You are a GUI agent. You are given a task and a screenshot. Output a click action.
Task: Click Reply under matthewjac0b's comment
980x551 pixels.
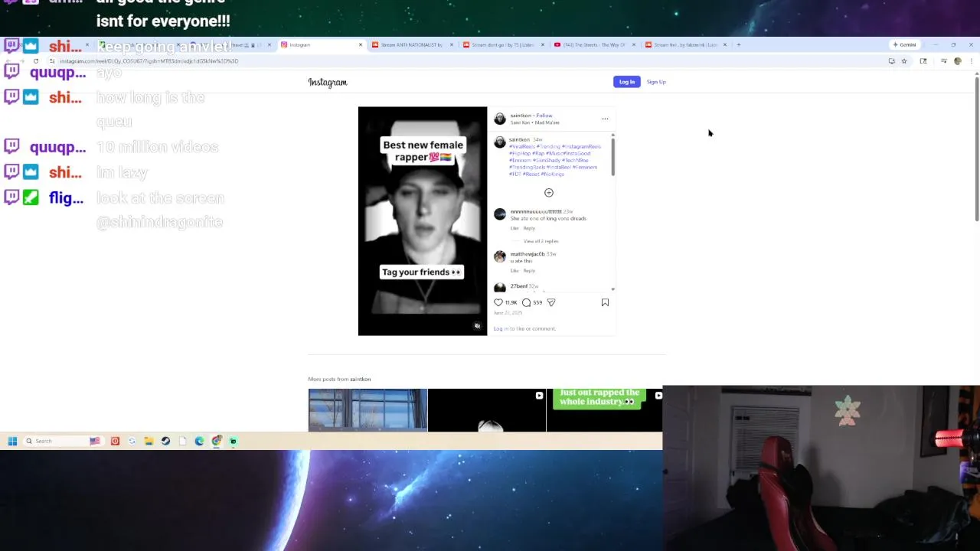pyautogui.click(x=529, y=271)
